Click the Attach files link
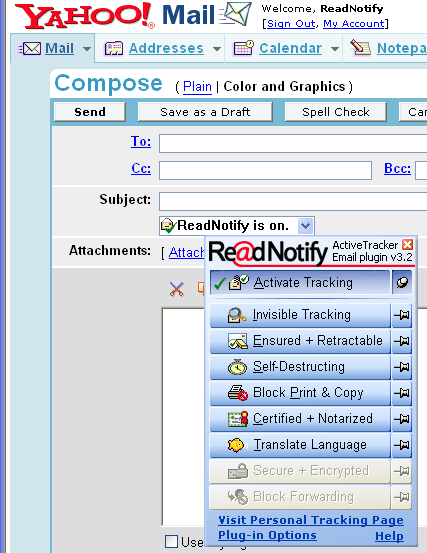The image size is (427, 553). (186, 253)
